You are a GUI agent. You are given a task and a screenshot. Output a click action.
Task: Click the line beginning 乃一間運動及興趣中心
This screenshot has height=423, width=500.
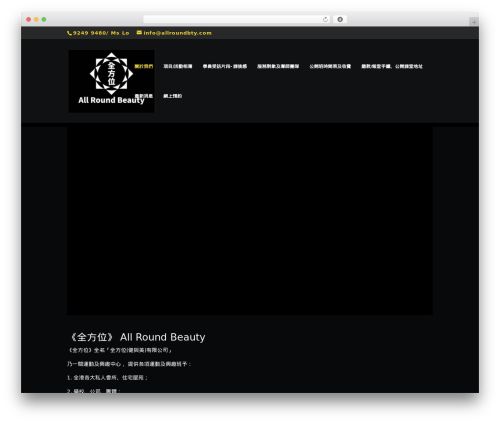(x=129, y=364)
